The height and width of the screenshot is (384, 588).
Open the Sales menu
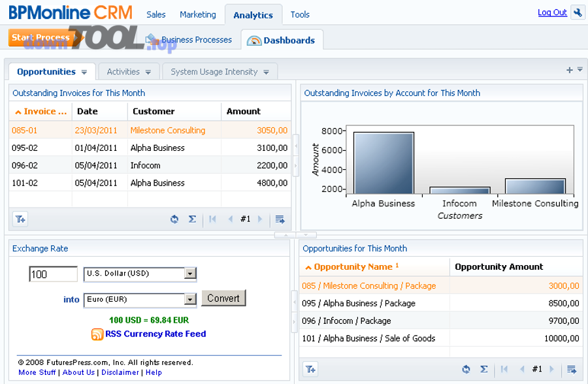pos(155,14)
